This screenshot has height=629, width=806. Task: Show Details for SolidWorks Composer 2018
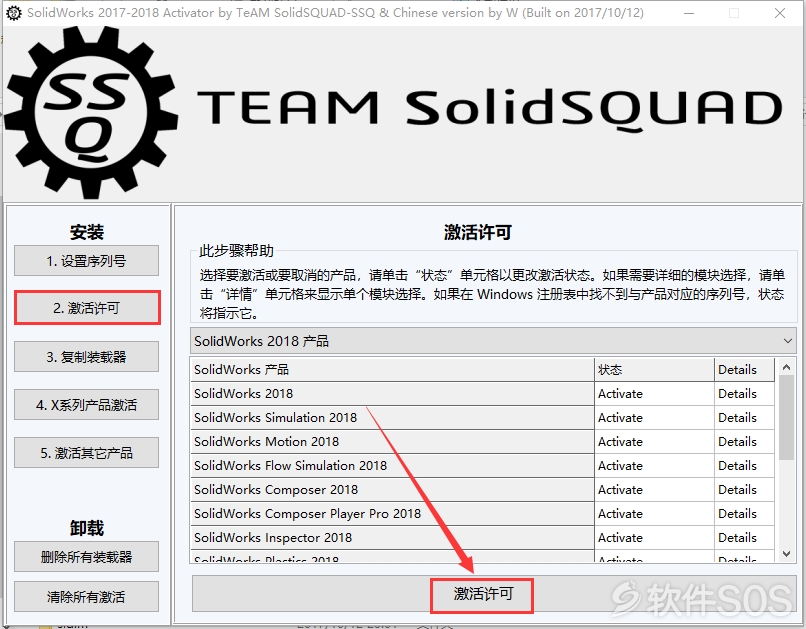tap(744, 490)
